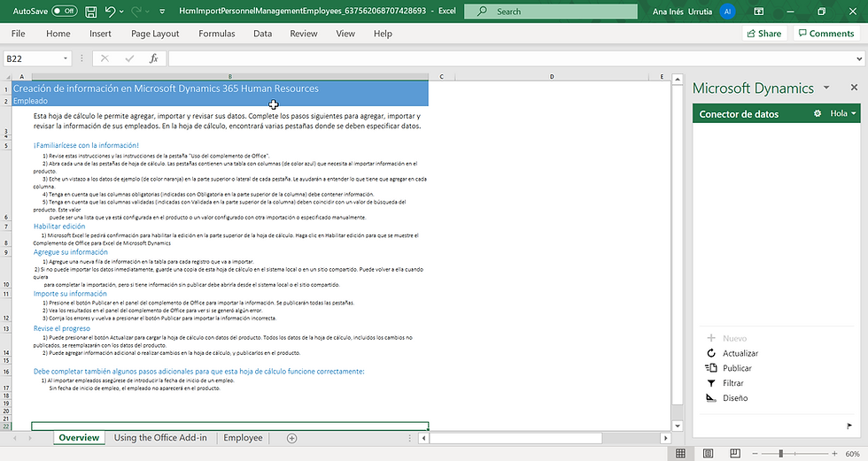The width and height of the screenshot is (868, 461).
Task: Expand the formula bar with its chevron
Action: click(x=859, y=58)
